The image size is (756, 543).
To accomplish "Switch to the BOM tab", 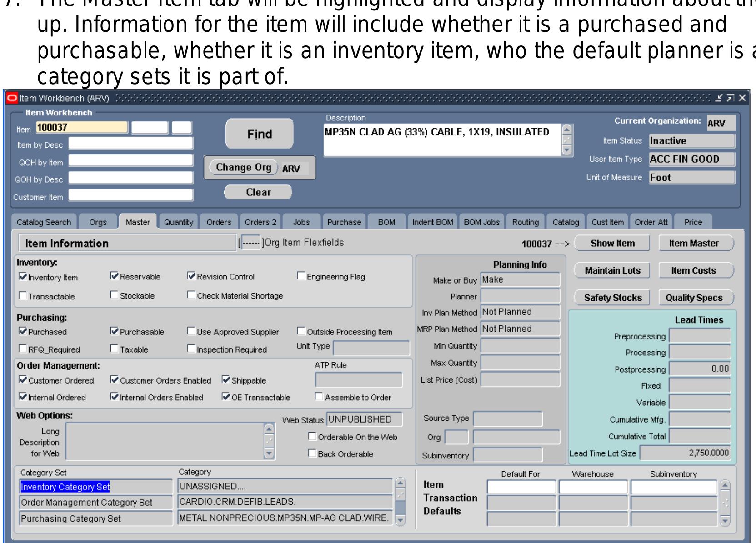I will click(386, 222).
